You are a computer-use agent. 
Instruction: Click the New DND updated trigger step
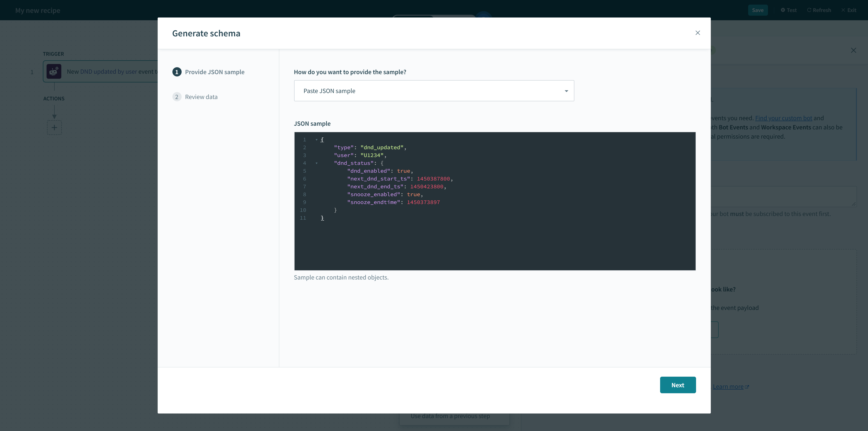100,71
